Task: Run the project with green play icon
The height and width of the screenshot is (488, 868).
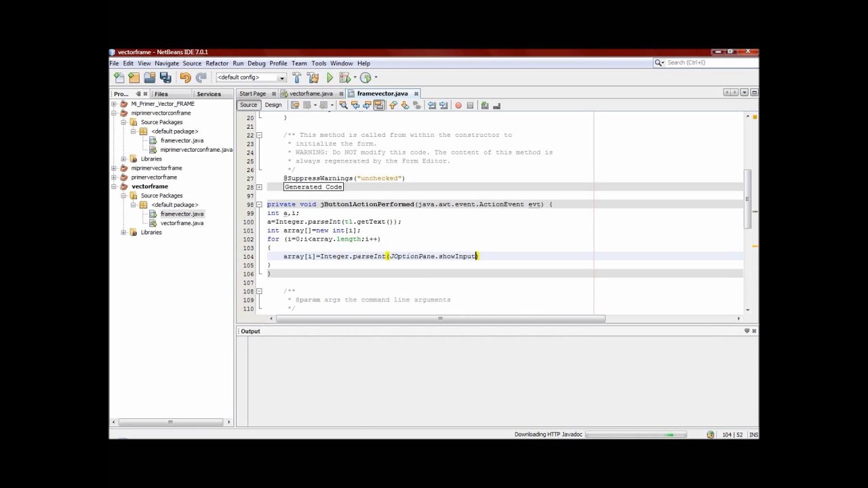Action: [x=330, y=77]
